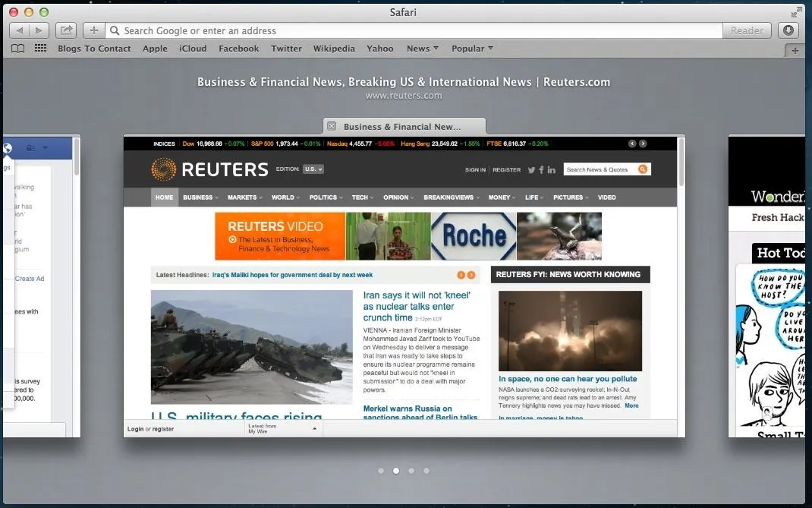Open the Blogs To Contact bookmark
Viewport: 812px width, 508px height.
(94, 48)
